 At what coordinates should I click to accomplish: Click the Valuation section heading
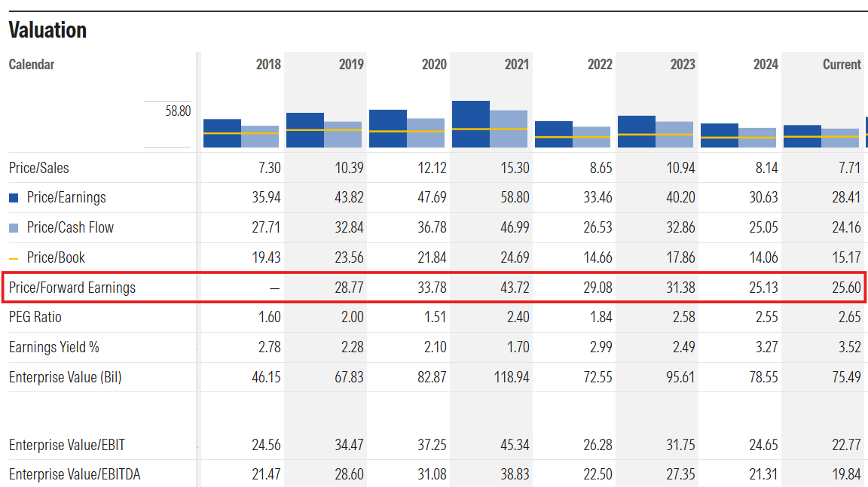[x=47, y=30]
